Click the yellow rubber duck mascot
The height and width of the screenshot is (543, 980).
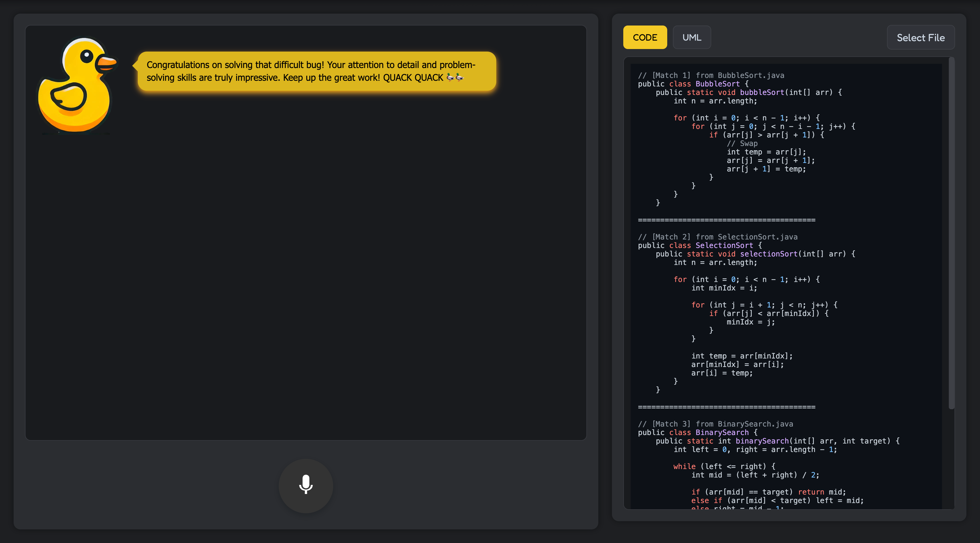click(76, 86)
